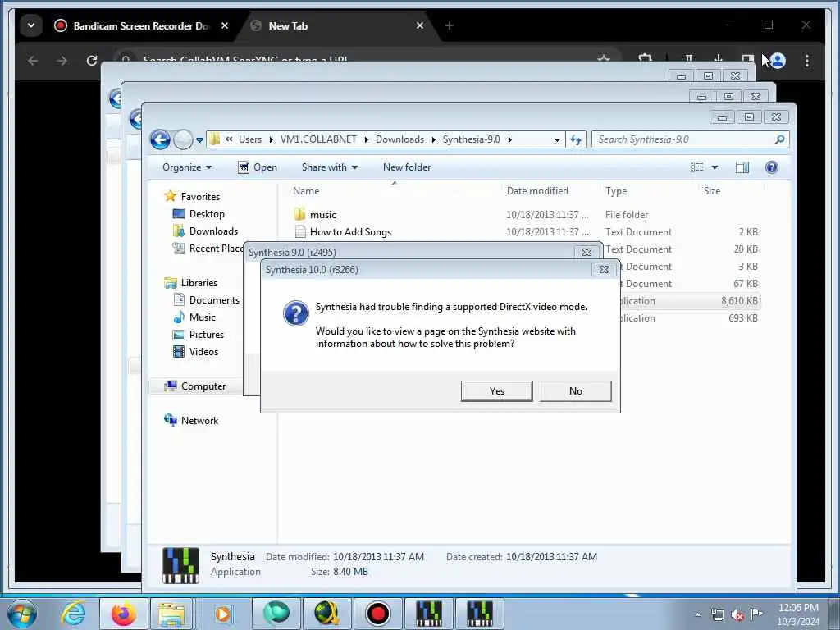Click VM1.COLLABNET breadcrumb segment
This screenshot has height=630, width=840.
click(x=318, y=139)
